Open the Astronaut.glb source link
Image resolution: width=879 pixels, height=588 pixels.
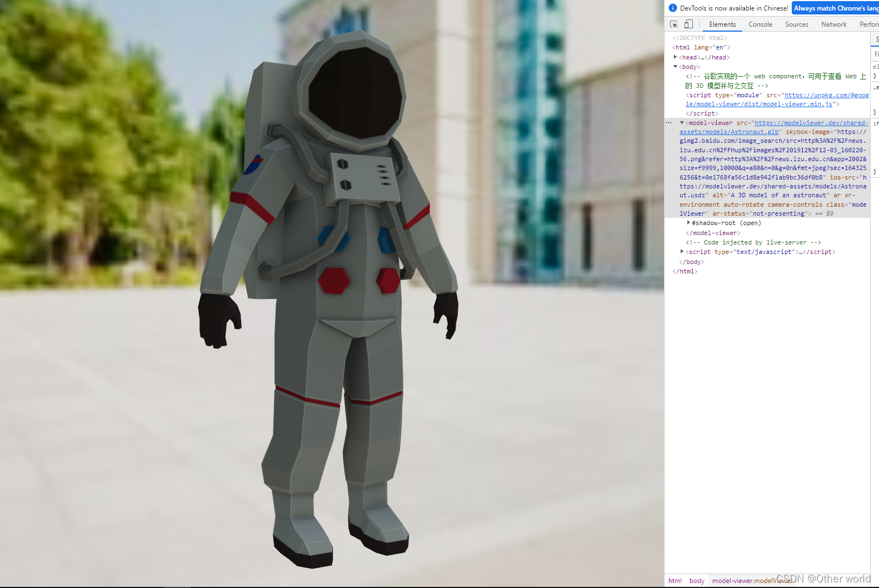(773, 127)
